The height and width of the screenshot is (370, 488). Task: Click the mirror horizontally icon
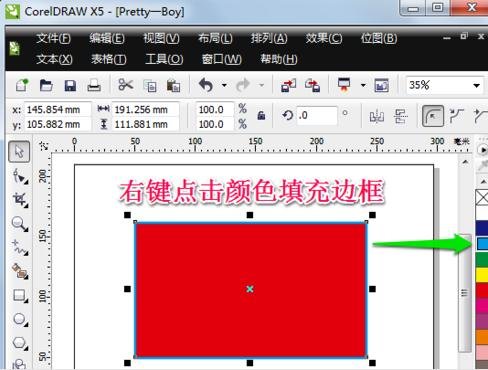[x=377, y=116]
